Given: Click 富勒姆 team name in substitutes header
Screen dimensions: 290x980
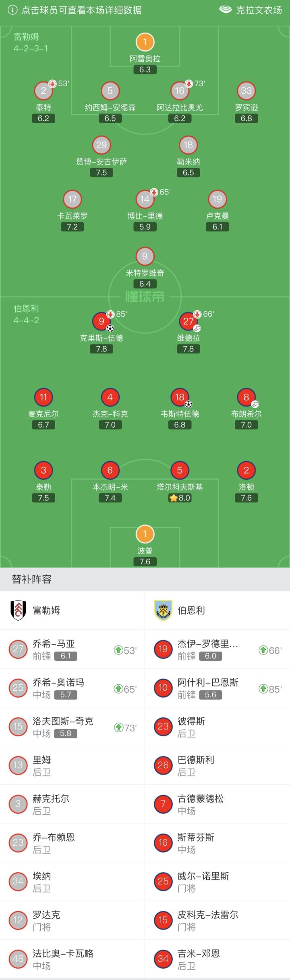Looking at the screenshot, I should click(x=47, y=610).
